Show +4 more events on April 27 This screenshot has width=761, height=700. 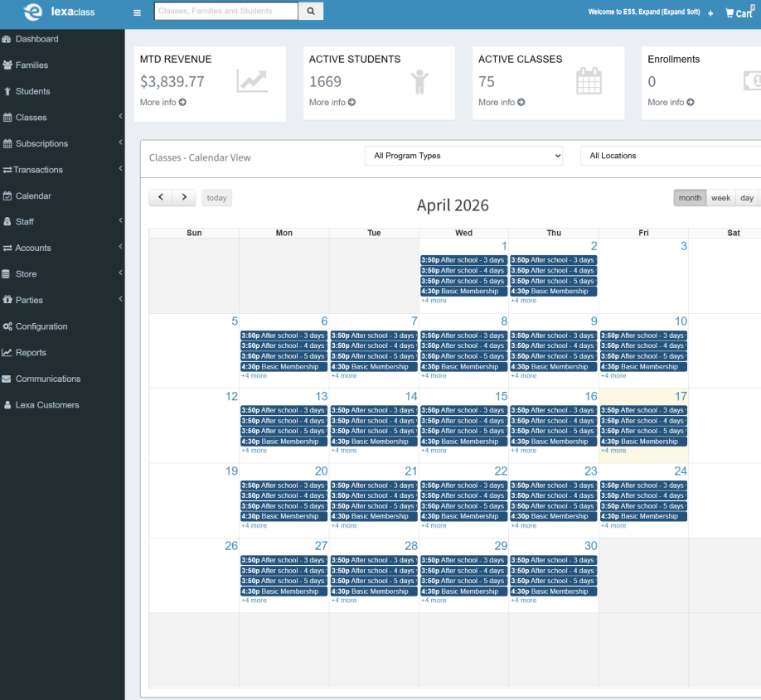(254, 601)
